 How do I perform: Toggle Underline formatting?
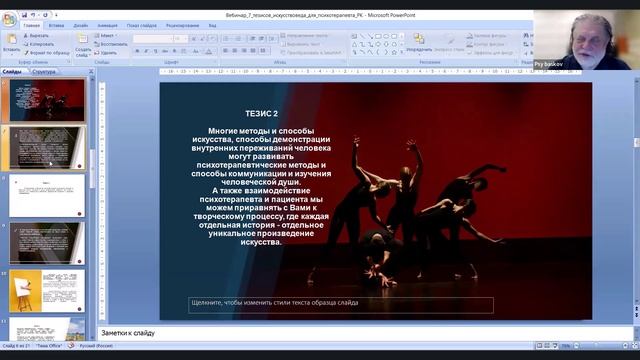coord(156,51)
